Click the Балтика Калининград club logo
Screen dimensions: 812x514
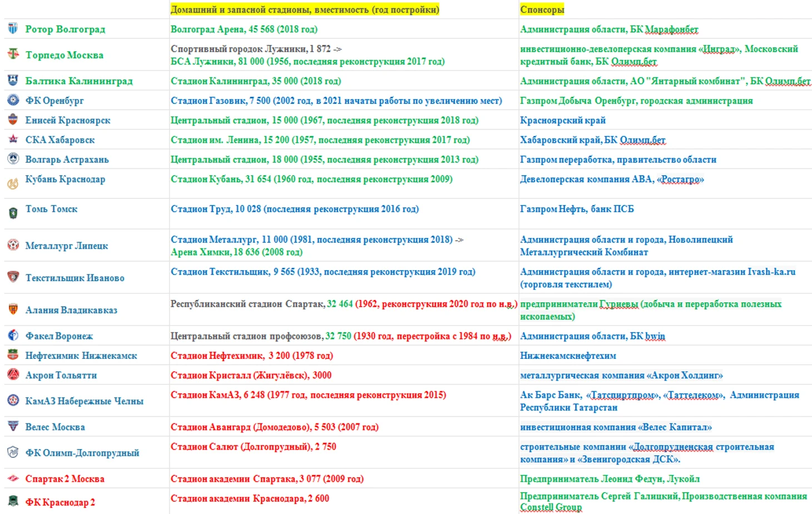point(13,80)
